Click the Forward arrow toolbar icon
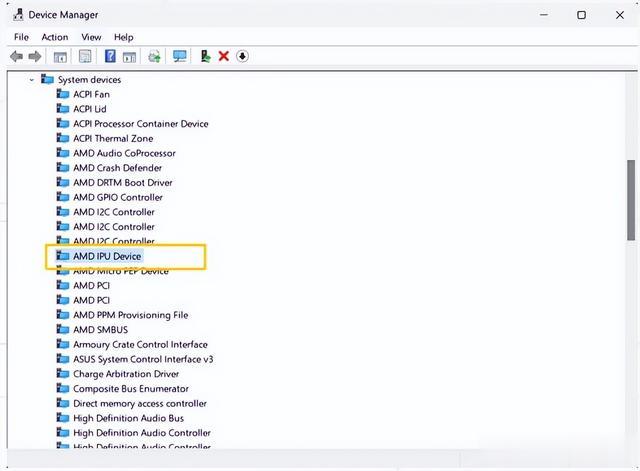This screenshot has width=640, height=471. pyautogui.click(x=35, y=56)
